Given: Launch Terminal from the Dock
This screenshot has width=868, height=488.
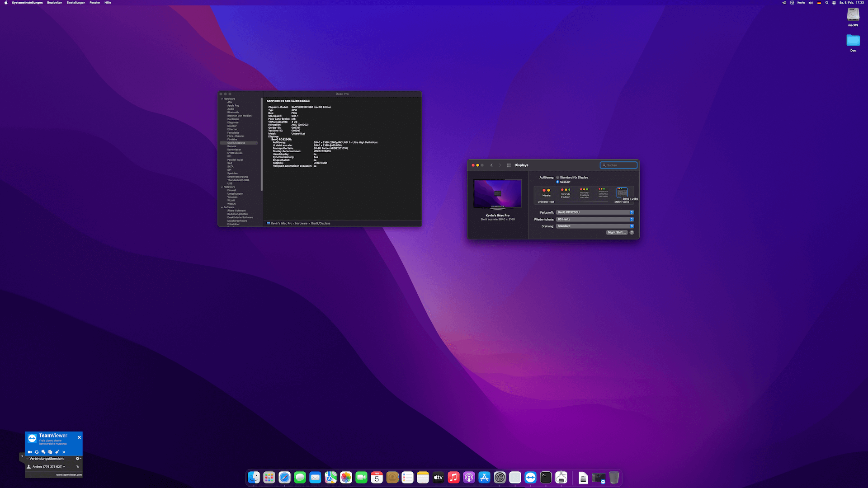Looking at the screenshot, I should 546,477.
